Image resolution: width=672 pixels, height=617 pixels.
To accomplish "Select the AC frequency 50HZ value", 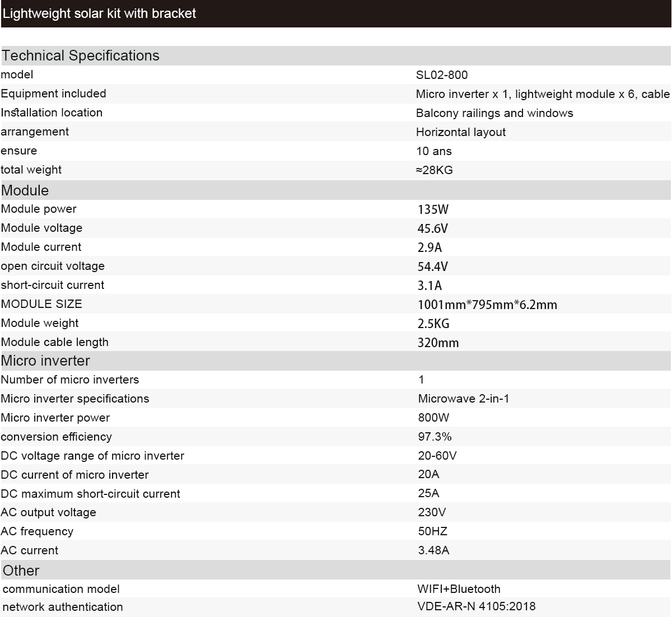I will point(433,531).
